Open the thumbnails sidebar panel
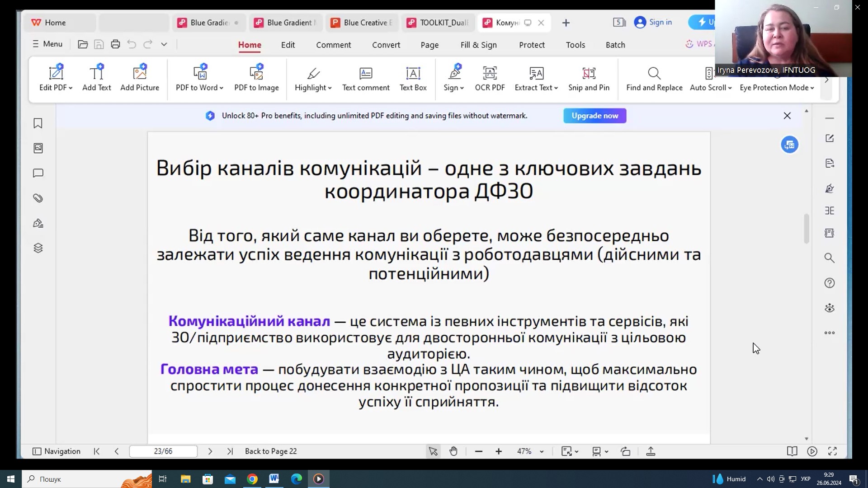The height and width of the screenshot is (488, 868). [x=38, y=148]
